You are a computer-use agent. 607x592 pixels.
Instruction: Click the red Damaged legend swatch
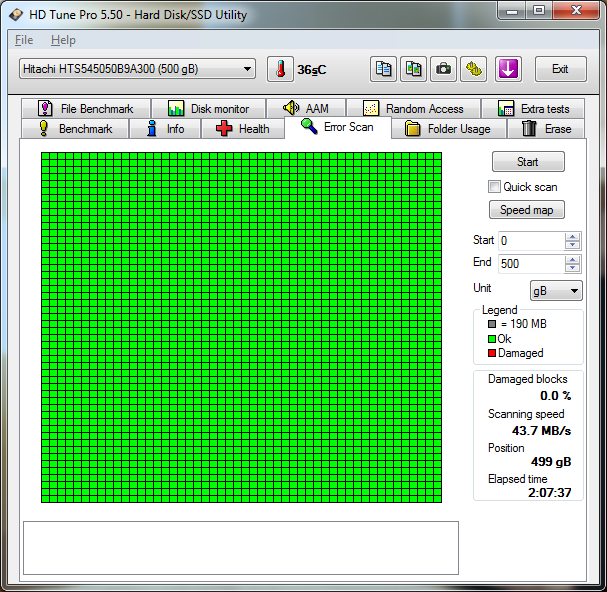(x=492, y=353)
